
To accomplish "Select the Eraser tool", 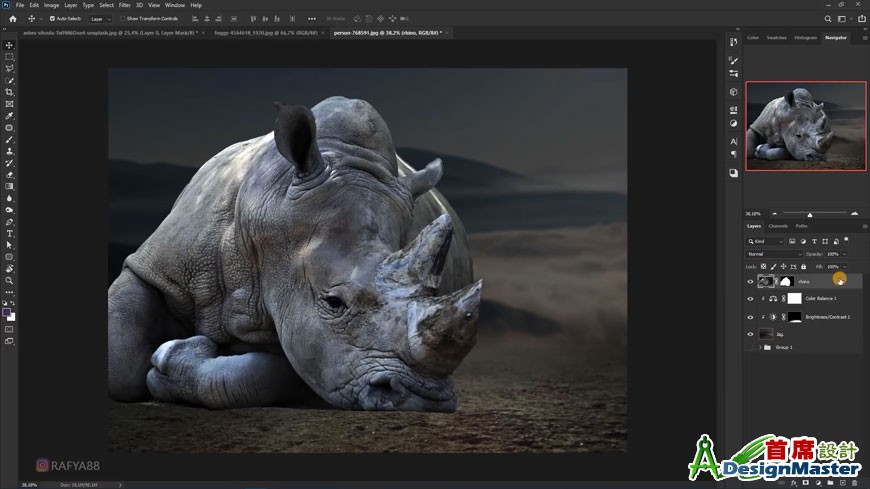I will [x=9, y=175].
